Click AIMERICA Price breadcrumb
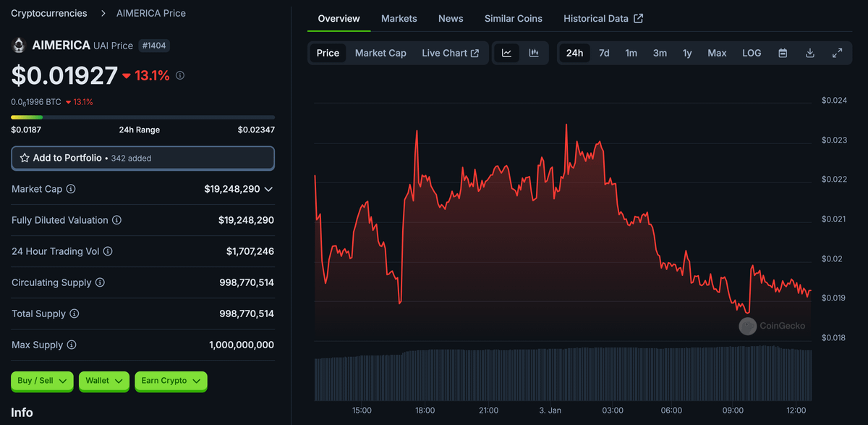Image resolution: width=868 pixels, height=425 pixels. pyautogui.click(x=151, y=13)
